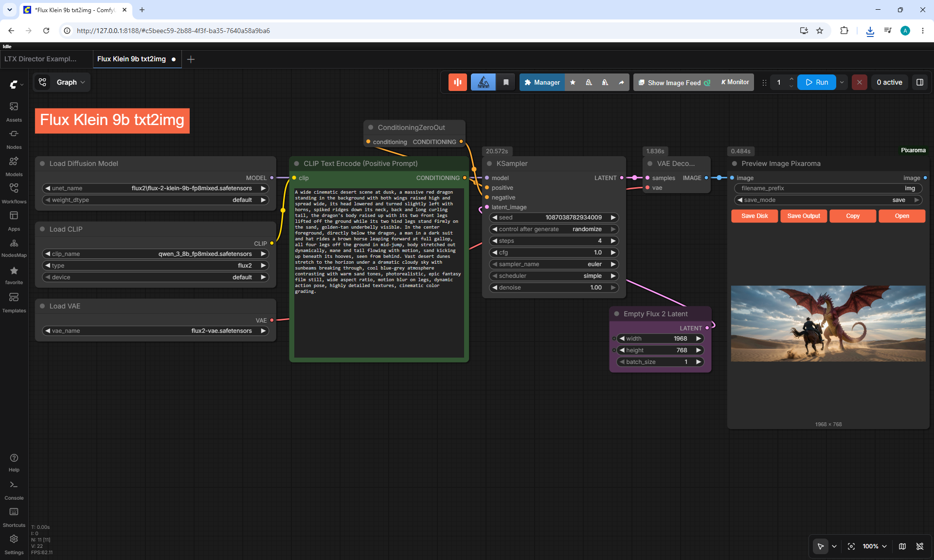Screen dimensions: 934x560
Task: Open the Models sidebar panel
Action: pos(14,166)
